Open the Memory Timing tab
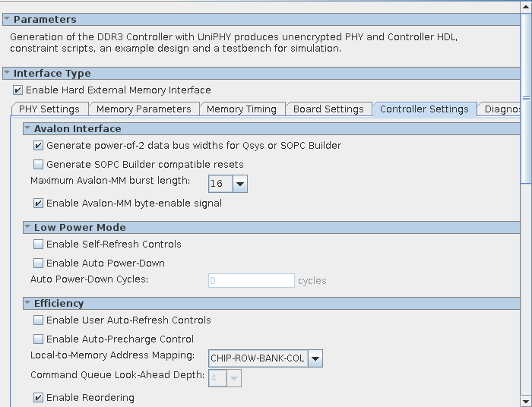The height and width of the screenshot is (407, 532). pos(242,109)
